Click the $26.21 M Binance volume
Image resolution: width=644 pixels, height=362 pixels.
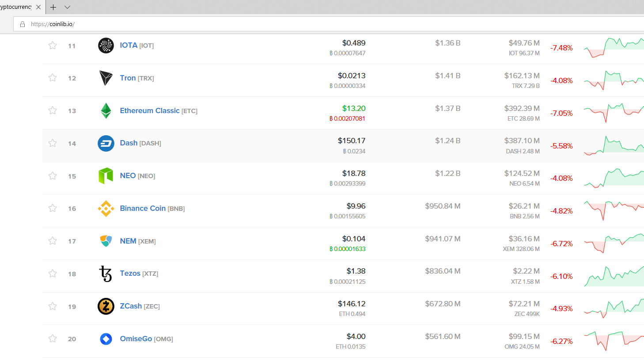click(x=524, y=206)
